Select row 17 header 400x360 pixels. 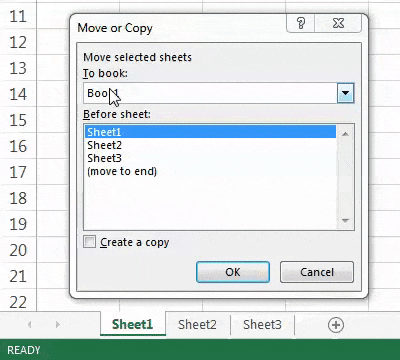pos(18,172)
